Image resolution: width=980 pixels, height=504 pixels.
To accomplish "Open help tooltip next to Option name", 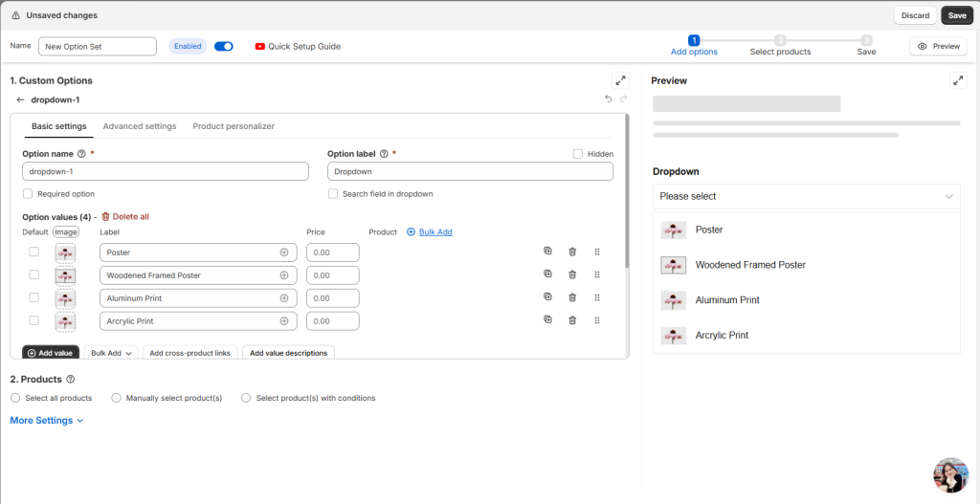I will click(81, 154).
